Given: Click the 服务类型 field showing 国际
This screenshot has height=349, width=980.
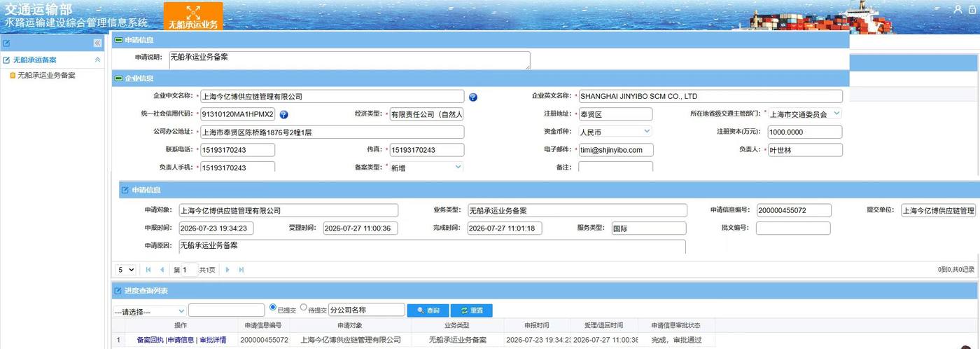Looking at the screenshot, I should tap(649, 228).
